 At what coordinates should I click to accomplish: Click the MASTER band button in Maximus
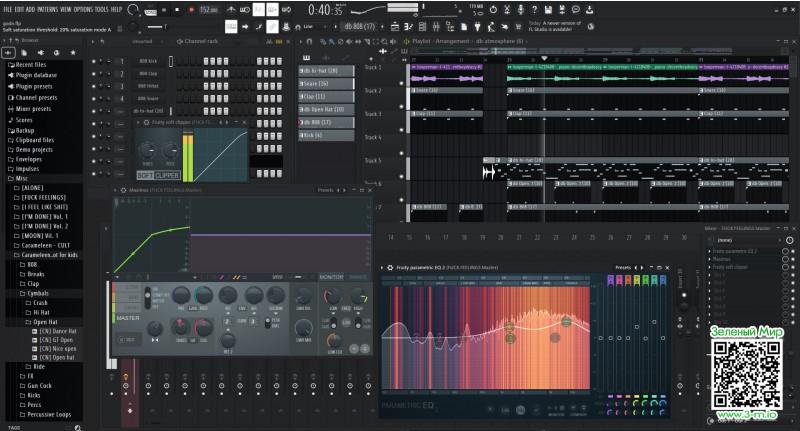128,318
